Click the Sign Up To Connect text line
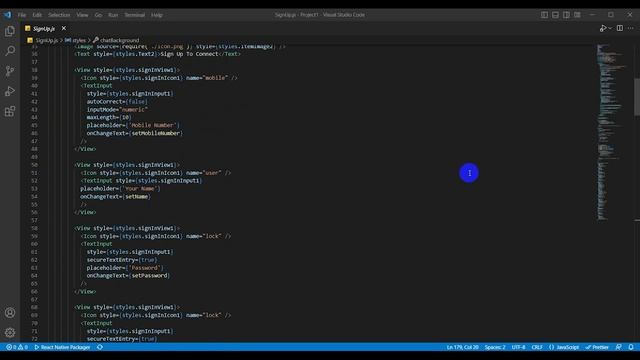Screen dimensions: 640x360 click(x=158, y=54)
